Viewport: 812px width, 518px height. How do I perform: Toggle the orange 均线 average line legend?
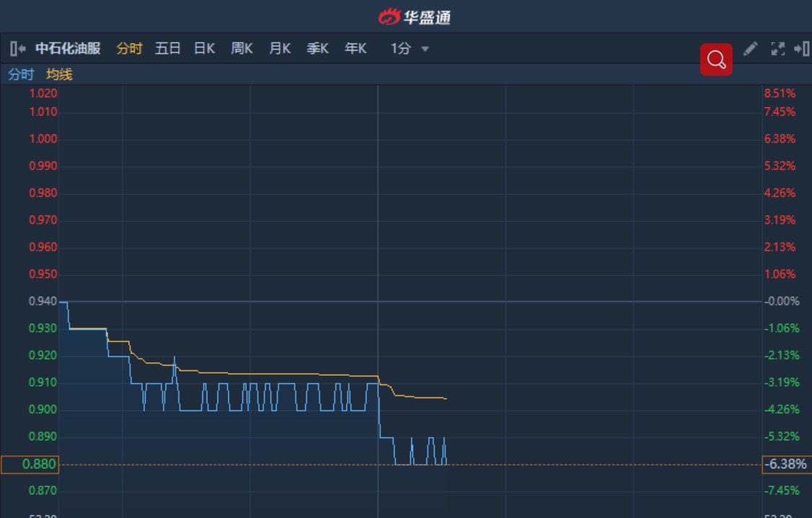pos(60,74)
